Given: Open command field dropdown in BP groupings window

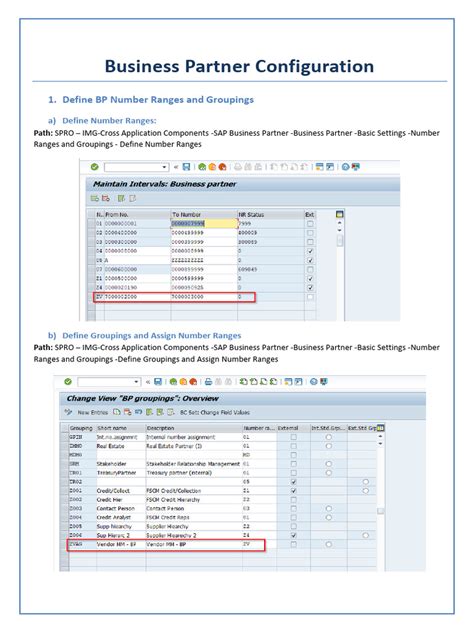Looking at the screenshot, I should (x=136, y=382).
